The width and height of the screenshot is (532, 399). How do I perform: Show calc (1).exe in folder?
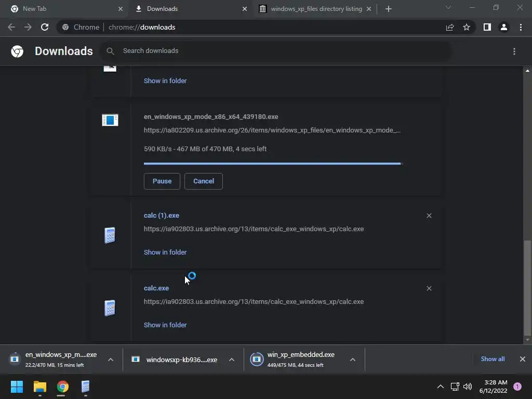pos(165,252)
